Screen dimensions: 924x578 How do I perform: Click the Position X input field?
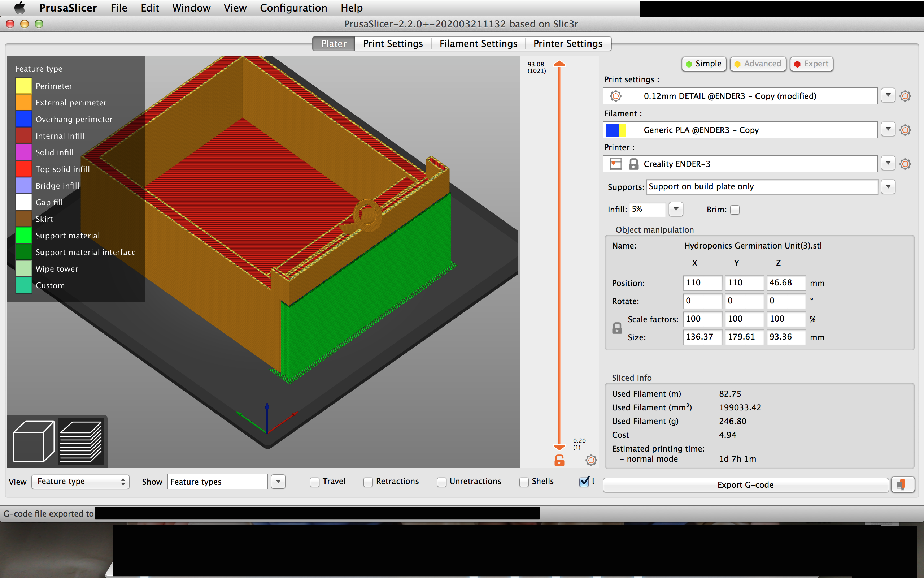702,283
